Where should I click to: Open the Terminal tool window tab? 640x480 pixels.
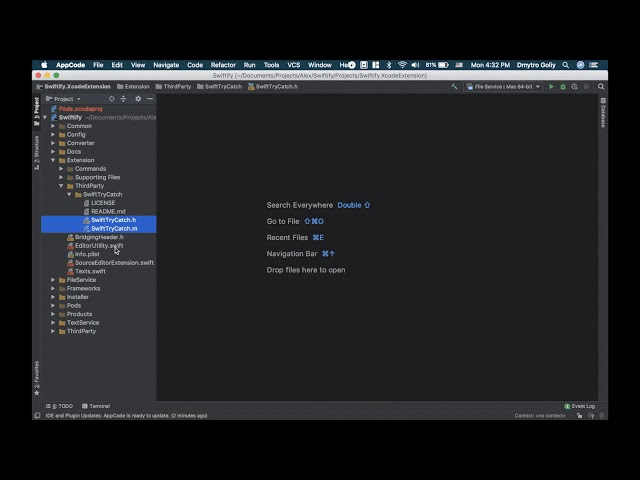96,406
